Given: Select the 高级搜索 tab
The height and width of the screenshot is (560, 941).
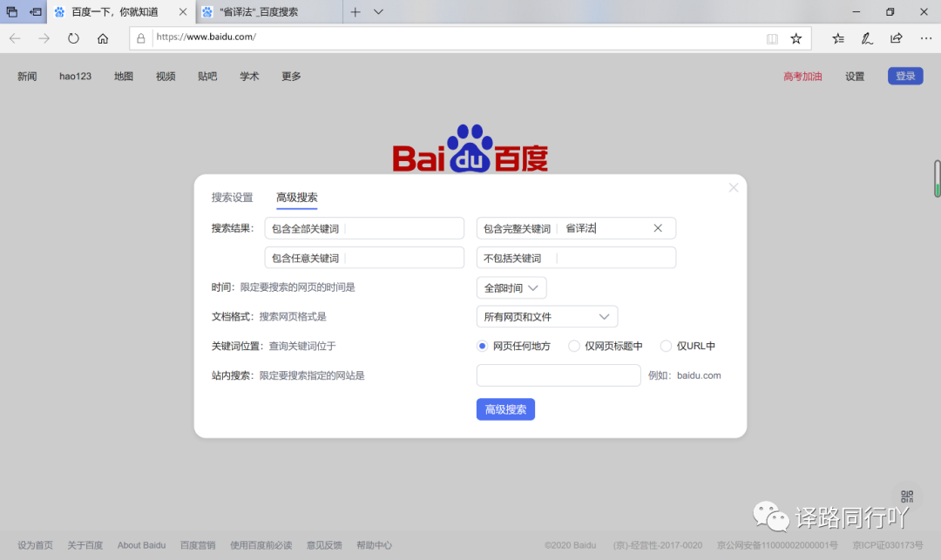Looking at the screenshot, I should click(x=297, y=197).
